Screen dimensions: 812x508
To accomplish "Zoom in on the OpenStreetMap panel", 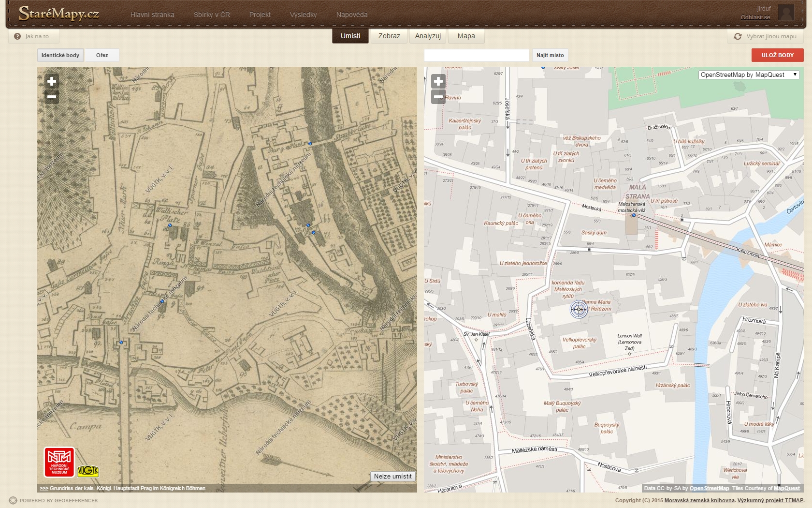I will click(438, 81).
